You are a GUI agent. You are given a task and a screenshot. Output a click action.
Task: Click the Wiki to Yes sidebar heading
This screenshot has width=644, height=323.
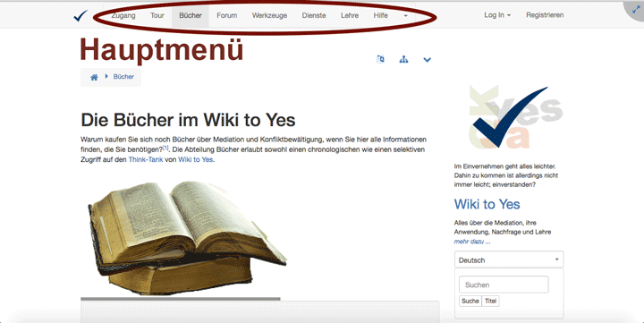487,204
